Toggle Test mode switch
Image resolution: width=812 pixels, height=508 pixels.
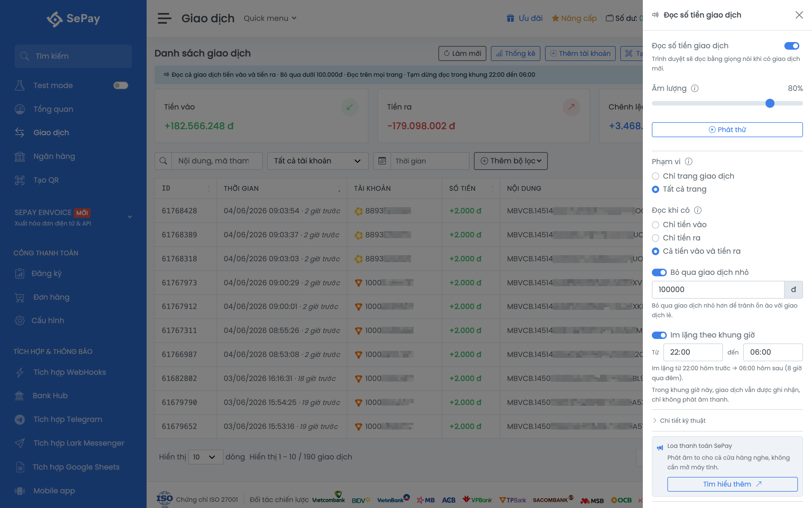[121, 85]
